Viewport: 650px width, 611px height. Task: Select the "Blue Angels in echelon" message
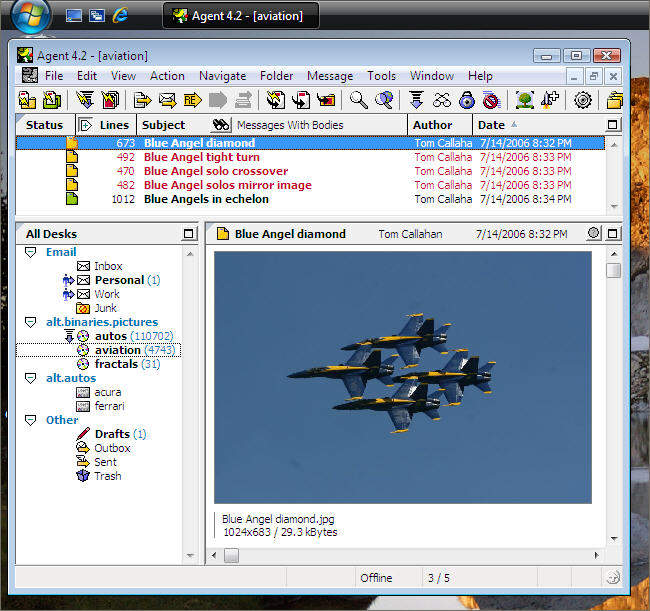[x=206, y=199]
